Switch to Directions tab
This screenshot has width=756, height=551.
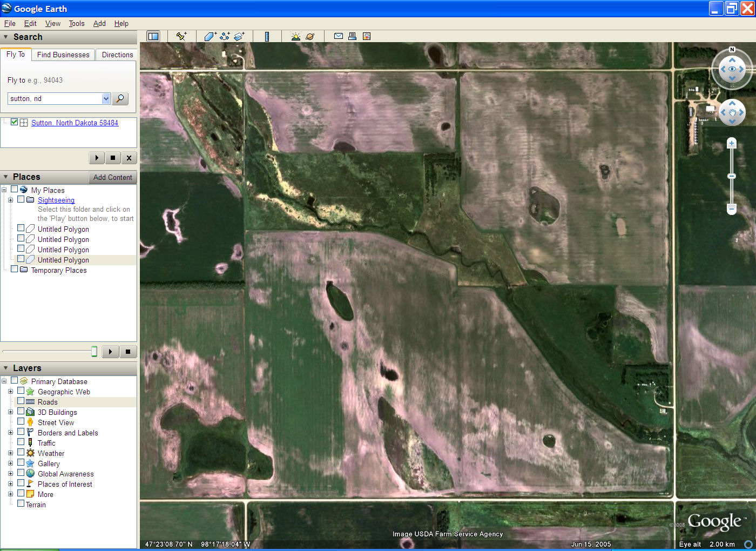(117, 55)
